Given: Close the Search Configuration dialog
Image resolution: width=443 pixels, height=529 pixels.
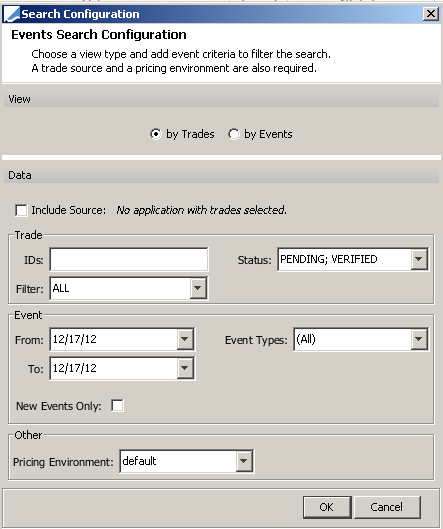Looking at the screenshot, I should click(431, 14).
